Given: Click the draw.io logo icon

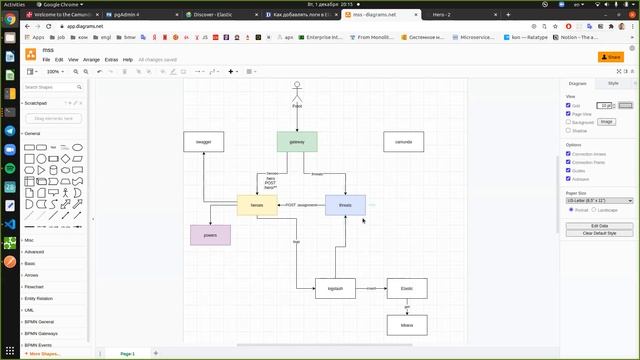Looking at the screenshot, I should [31, 54].
